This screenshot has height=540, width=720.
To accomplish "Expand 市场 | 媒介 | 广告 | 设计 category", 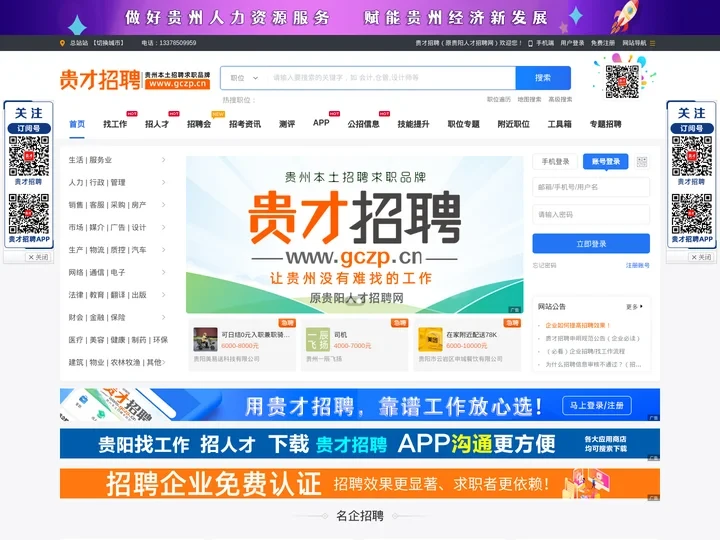I will [x=117, y=227].
